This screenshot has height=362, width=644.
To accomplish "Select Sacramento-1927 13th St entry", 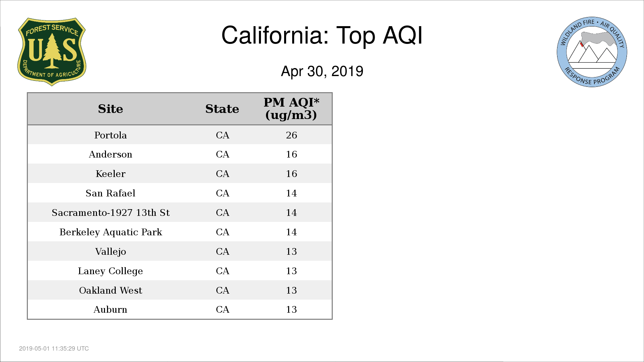I will pos(111,213).
